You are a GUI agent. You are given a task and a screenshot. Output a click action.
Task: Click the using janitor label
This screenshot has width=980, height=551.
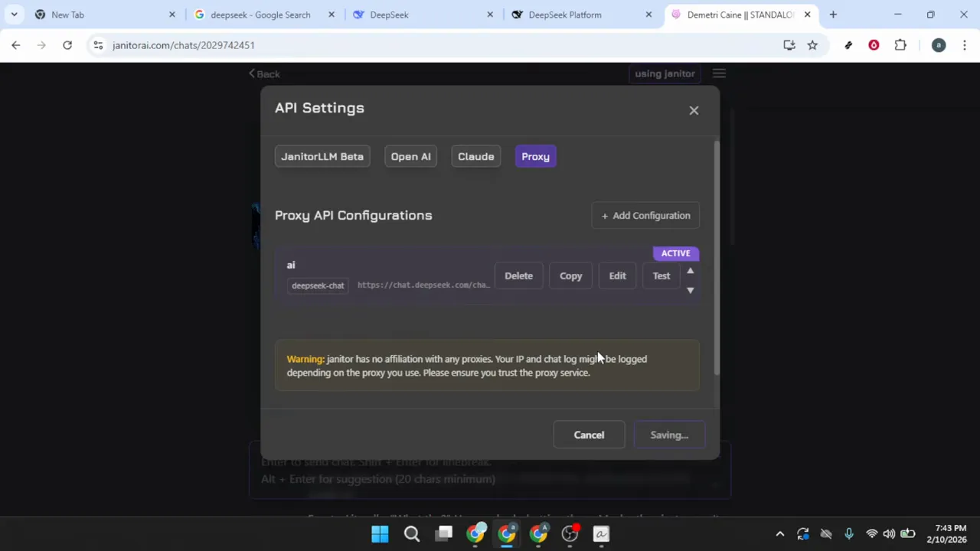click(665, 73)
